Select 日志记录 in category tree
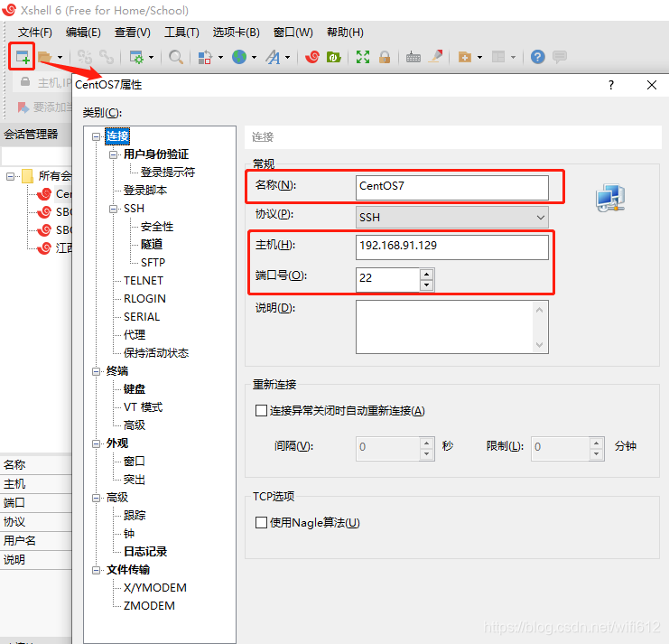The image size is (669, 644). [x=145, y=551]
